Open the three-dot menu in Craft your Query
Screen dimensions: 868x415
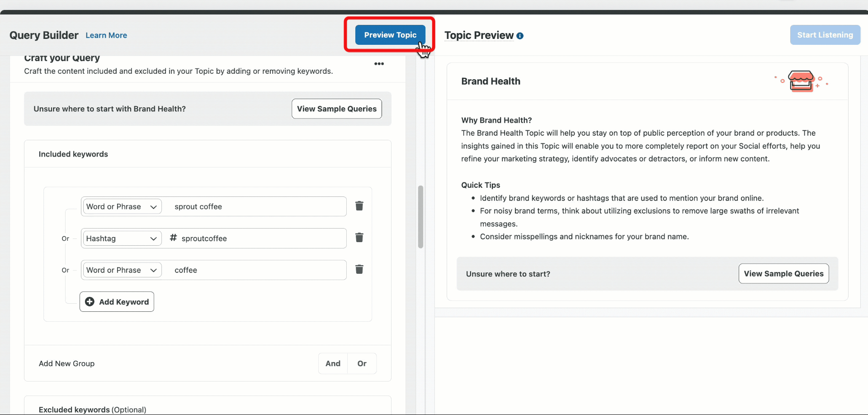click(x=379, y=64)
